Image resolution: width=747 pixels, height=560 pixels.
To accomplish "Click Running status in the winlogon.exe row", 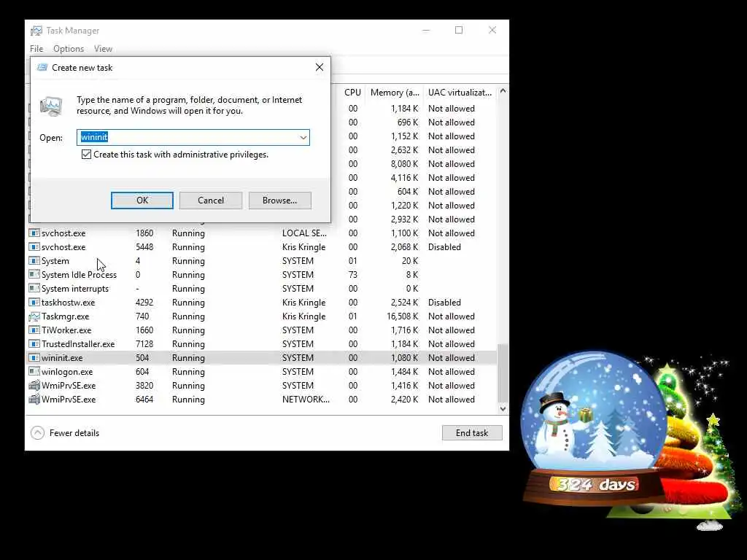I will point(188,371).
